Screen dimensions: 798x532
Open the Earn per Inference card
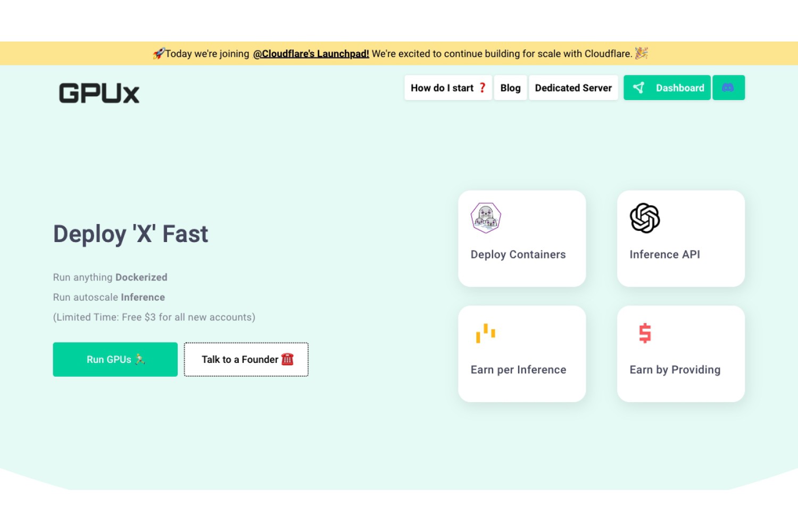(522, 354)
